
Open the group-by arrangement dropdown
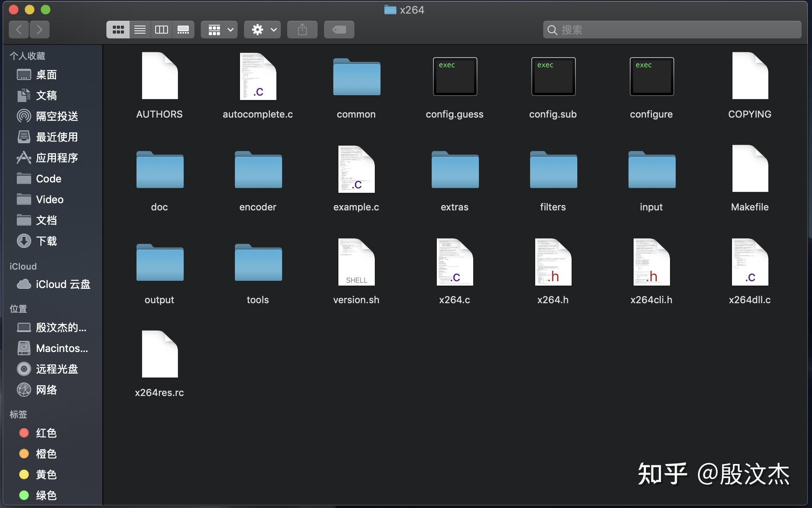click(x=219, y=30)
